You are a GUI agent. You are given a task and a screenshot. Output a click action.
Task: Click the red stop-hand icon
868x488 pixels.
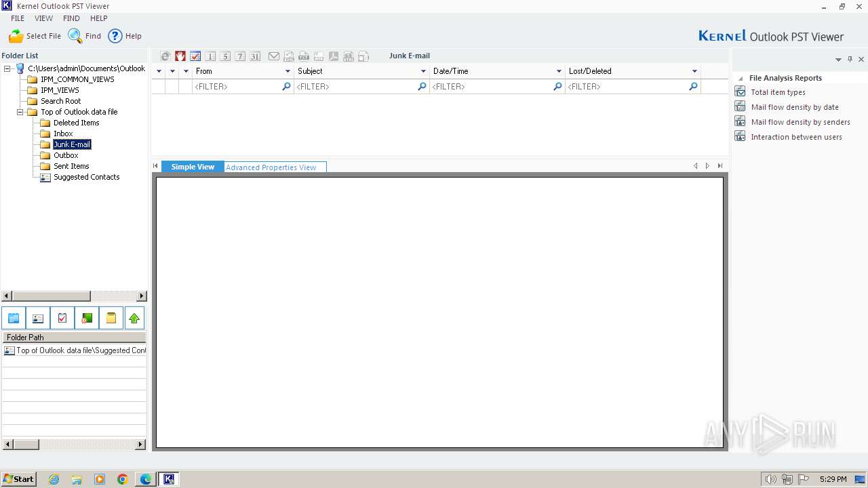click(x=180, y=56)
